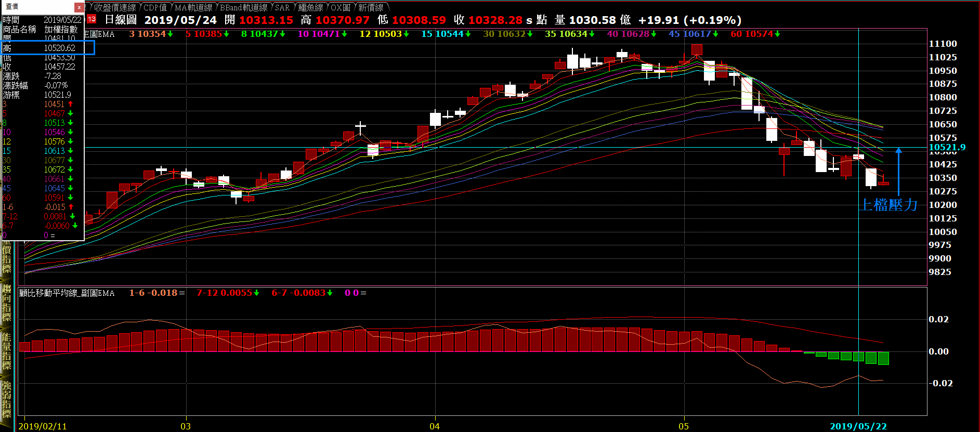Viewport: 980px width, 432px height.
Task: Open the 強弱指標 sidebar category
Action: pos(7,399)
